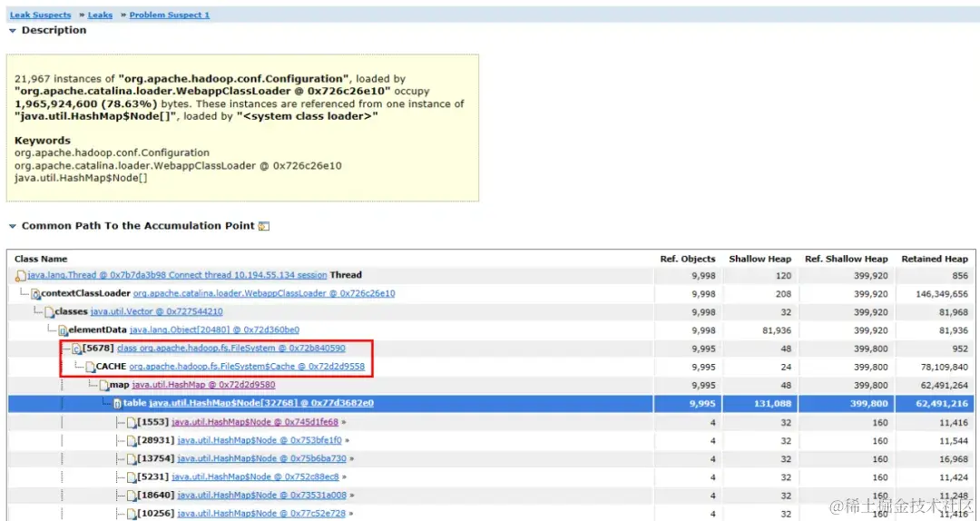This screenshot has width=980, height=521.
Task: Click the icon beside Common Path heading
Action: coord(264,226)
